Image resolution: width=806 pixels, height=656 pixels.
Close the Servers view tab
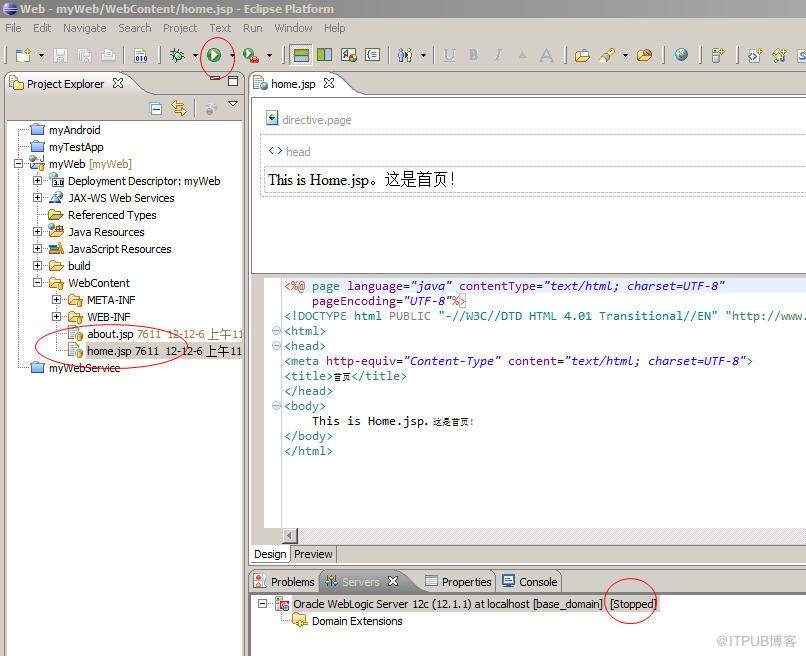point(393,581)
